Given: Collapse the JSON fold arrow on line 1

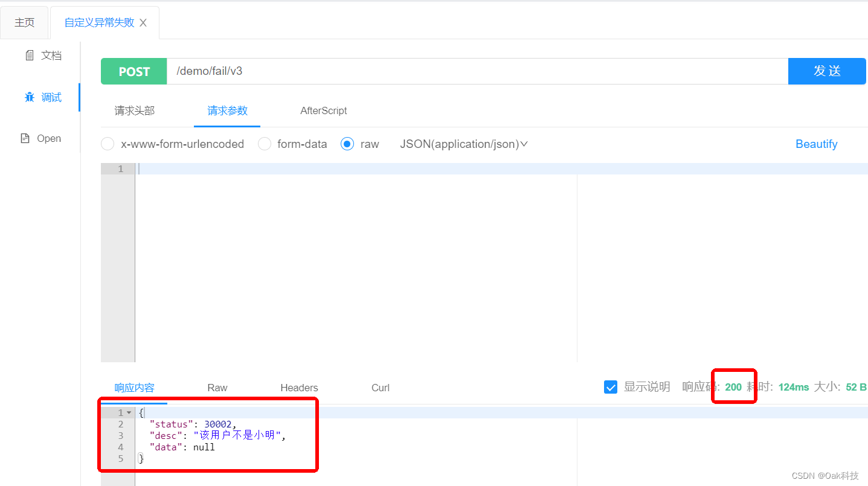Looking at the screenshot, I should coord(129,413).
